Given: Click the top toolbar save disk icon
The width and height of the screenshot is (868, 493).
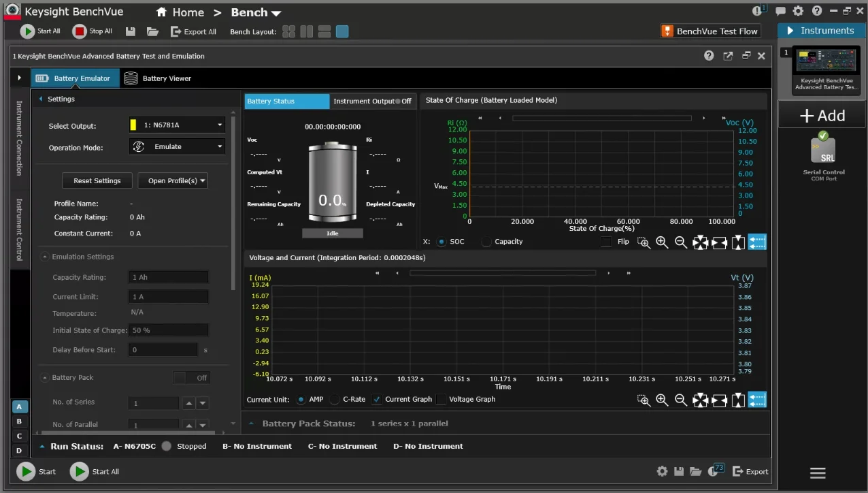Looking at the screenshot, I should pyautogui.click(x=131, y=31).
